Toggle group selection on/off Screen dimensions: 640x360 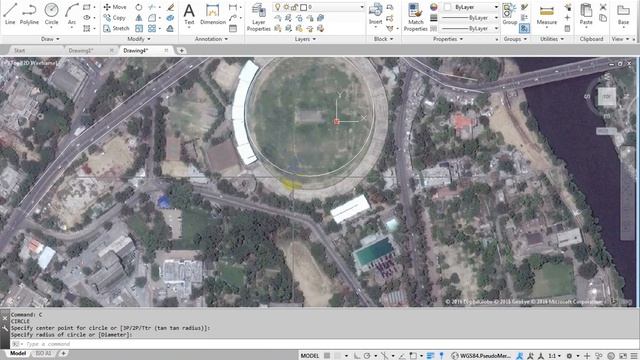pos(524,28)
